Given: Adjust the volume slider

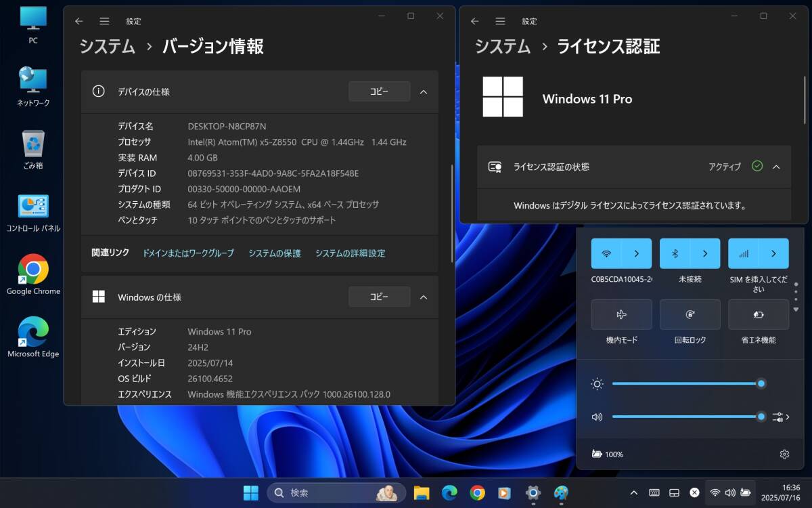Looking at the screenshot, I should (x=688, y=417).
